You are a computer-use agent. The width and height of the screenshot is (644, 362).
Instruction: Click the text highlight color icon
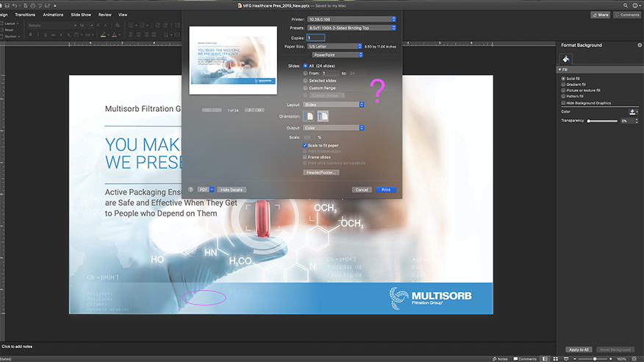(x=103, y=35)
